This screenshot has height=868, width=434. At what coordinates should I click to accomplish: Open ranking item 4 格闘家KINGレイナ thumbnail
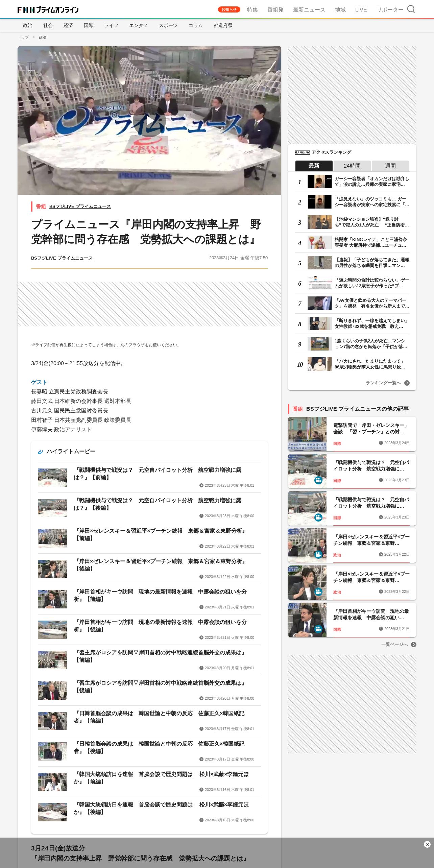click(319, 242)
